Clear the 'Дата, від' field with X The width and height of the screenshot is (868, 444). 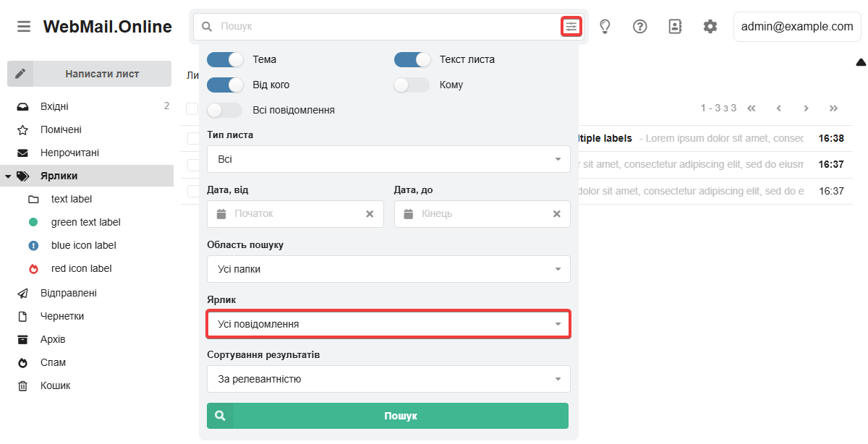click(370, 214)
